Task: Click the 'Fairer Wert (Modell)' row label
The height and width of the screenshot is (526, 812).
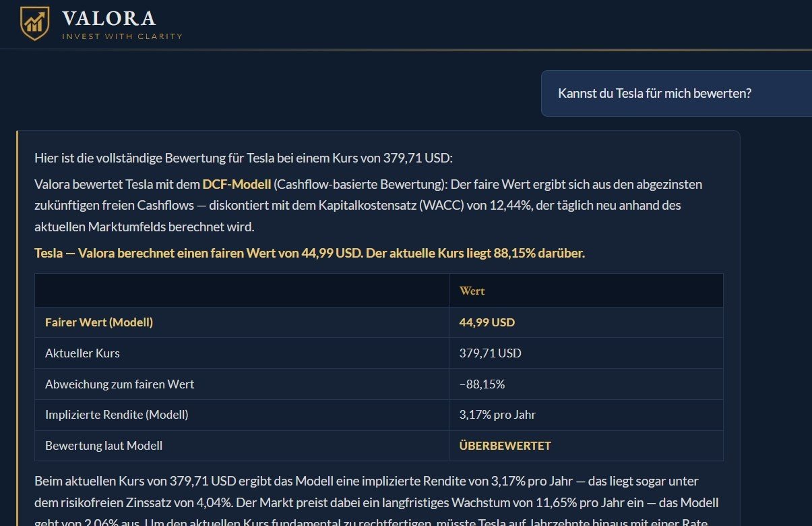Action: point(99,322)
